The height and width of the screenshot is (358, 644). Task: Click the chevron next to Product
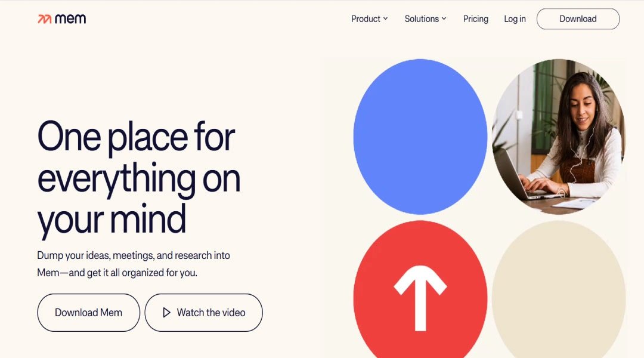(385, 19)
